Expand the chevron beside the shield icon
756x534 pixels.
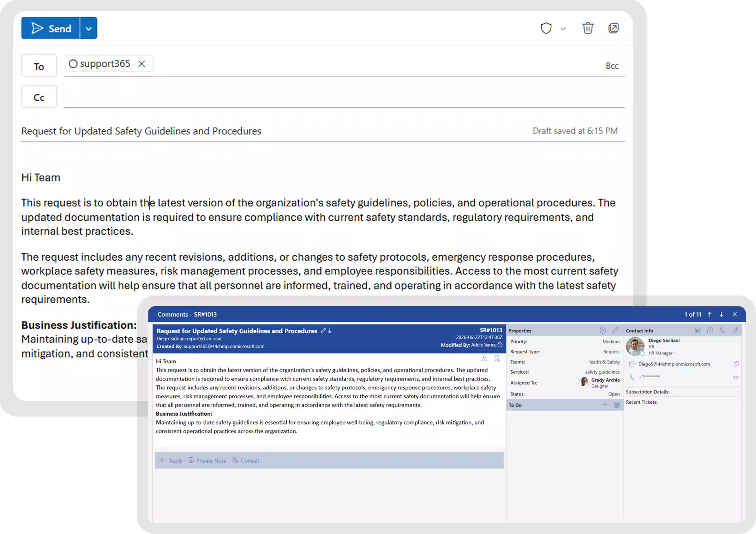pyautogui.click(x=563, y=29)
